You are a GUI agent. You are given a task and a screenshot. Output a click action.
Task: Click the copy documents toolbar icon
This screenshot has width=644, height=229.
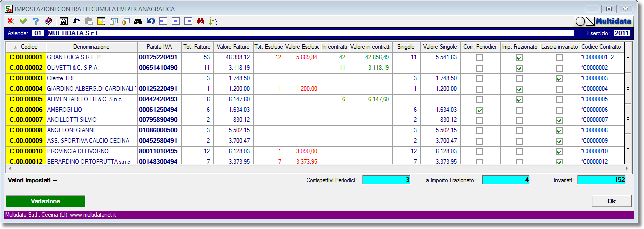(x=76, y=21)
